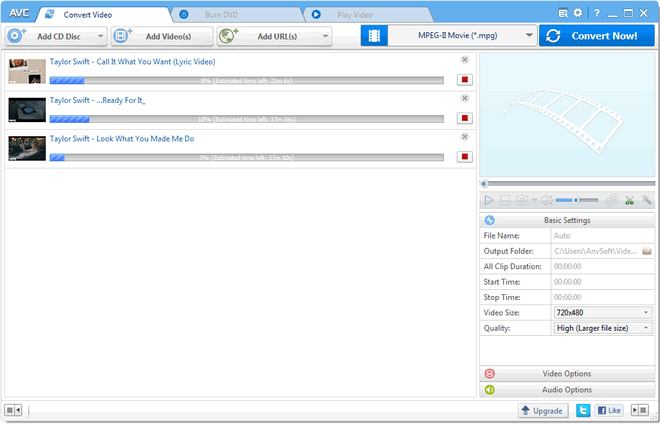Click the Facebook Like button

click(x=609, y=411)
